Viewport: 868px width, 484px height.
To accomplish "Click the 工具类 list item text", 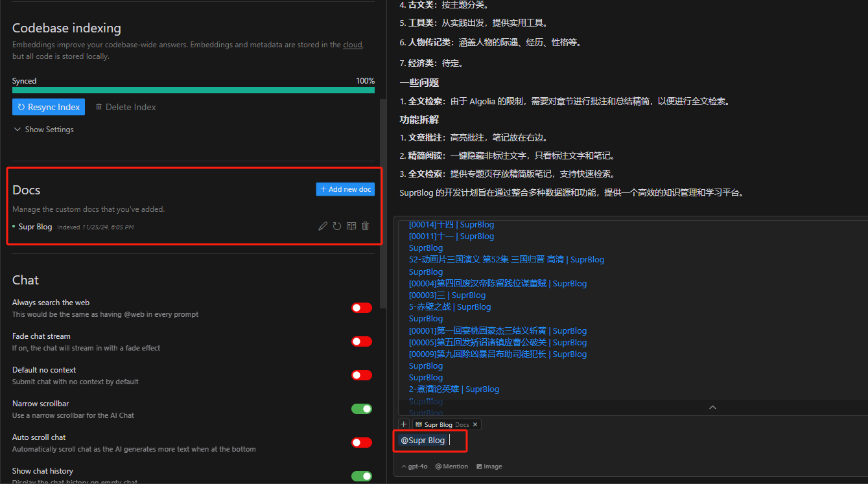I will (475, 23).
